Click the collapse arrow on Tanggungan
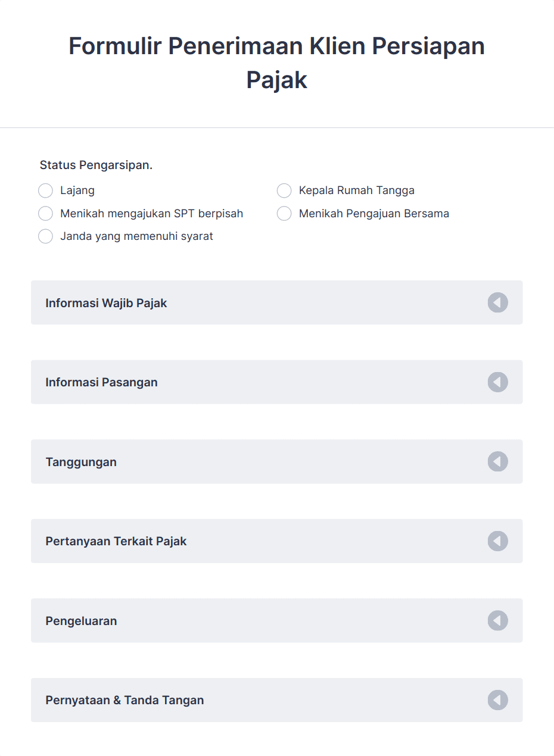The image size is (554, 756). tap(498, 461)
